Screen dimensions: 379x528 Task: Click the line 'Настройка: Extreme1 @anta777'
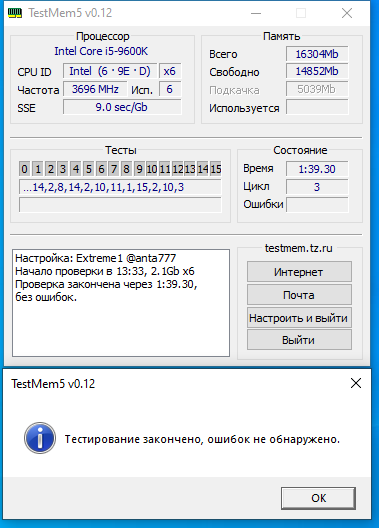click(x=96, y=258)
